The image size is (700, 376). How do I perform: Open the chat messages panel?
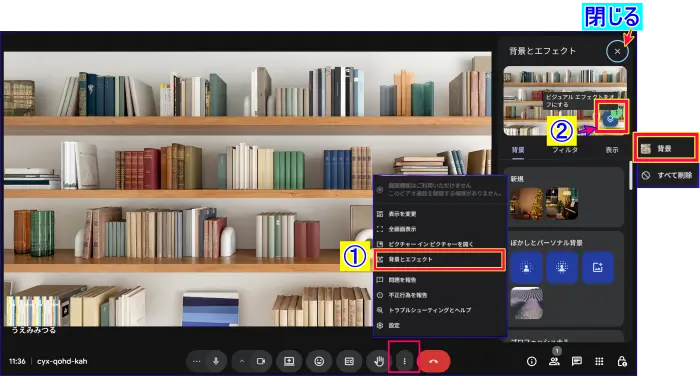pos(577,361)
